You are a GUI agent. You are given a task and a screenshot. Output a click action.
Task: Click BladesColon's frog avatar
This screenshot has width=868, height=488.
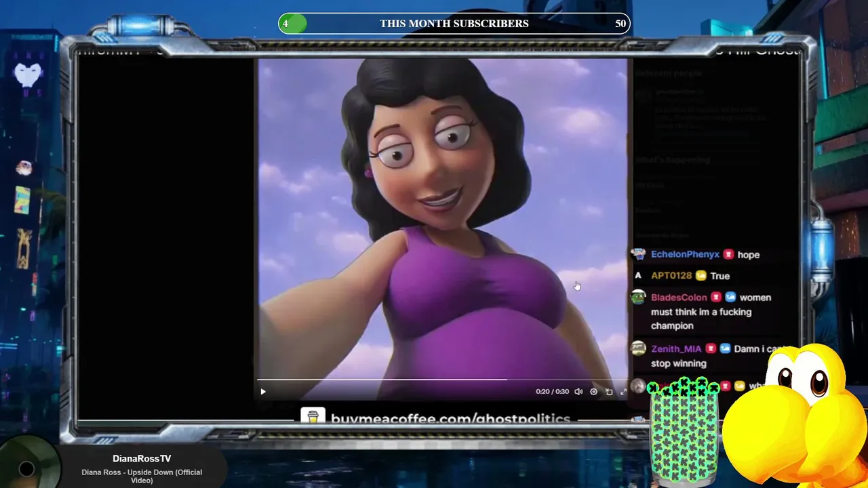coord(638,297)
